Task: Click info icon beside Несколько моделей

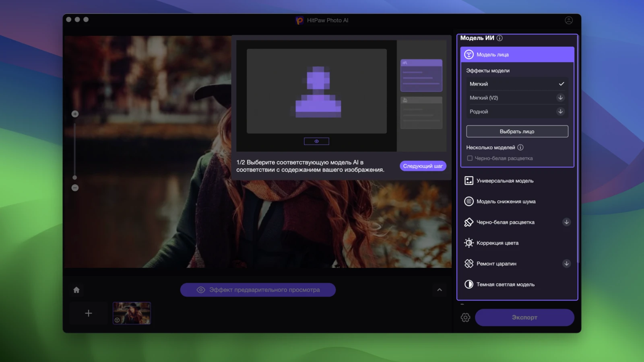Action: coord(520,148)
